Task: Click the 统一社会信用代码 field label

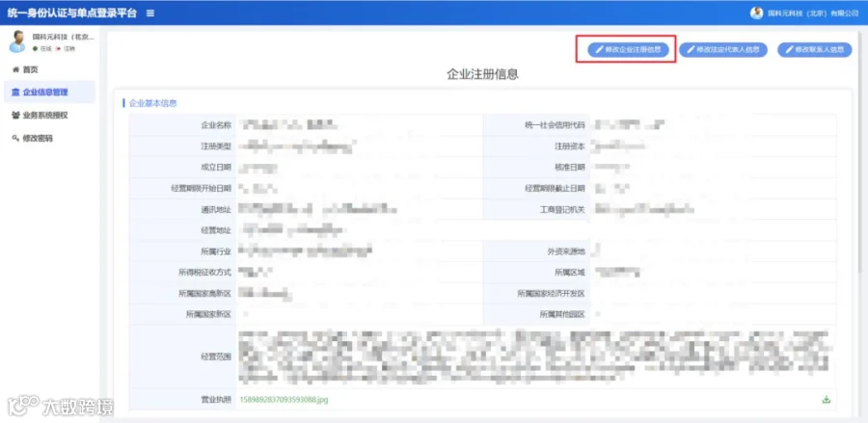Action: click(x=555, y=125)
